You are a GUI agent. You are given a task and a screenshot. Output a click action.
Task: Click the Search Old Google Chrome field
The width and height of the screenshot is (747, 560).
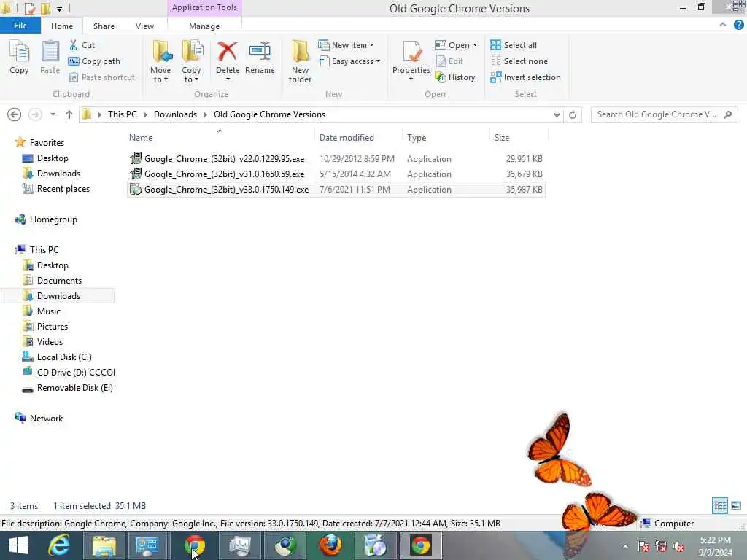click(664, 114)
